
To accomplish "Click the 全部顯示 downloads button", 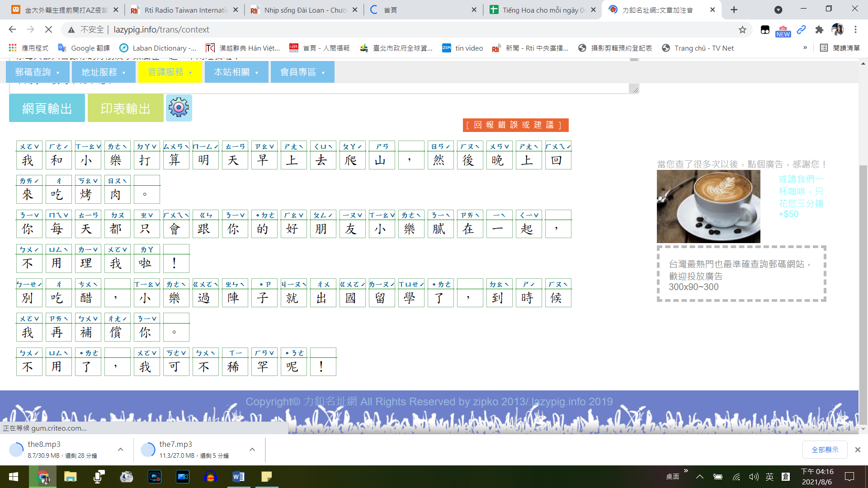I will [x=825, y=450].
